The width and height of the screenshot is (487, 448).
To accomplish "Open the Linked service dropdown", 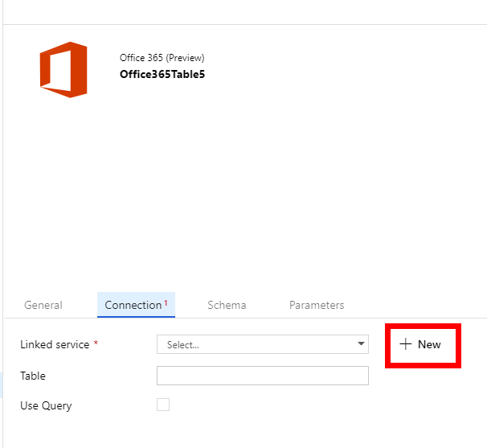I will tap(262, 345).
